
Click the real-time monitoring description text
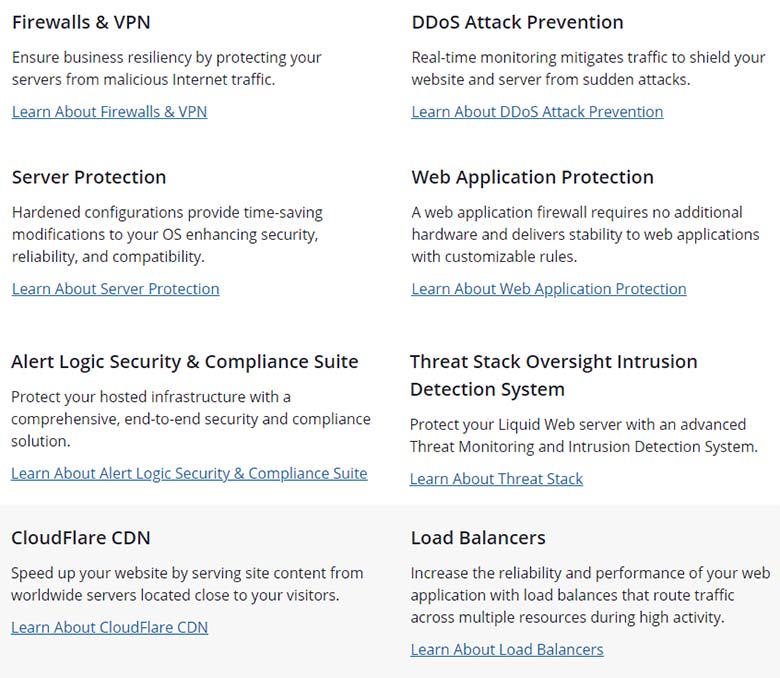click(588, 68)
